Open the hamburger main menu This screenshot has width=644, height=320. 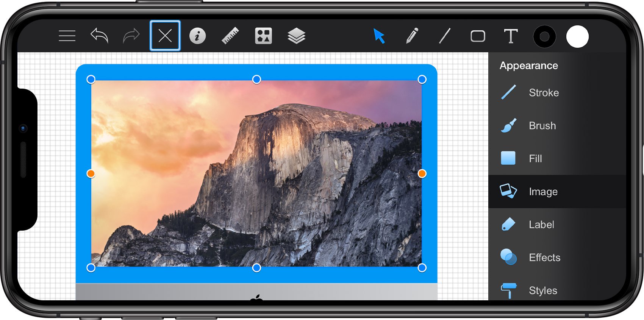(x=67, y=36)
